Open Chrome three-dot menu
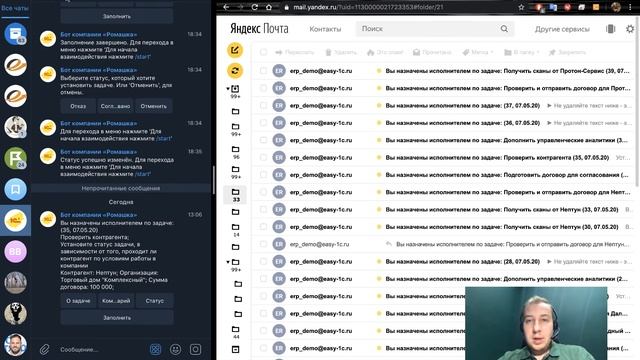Viewport: 640px width, 360px height. 631,7
